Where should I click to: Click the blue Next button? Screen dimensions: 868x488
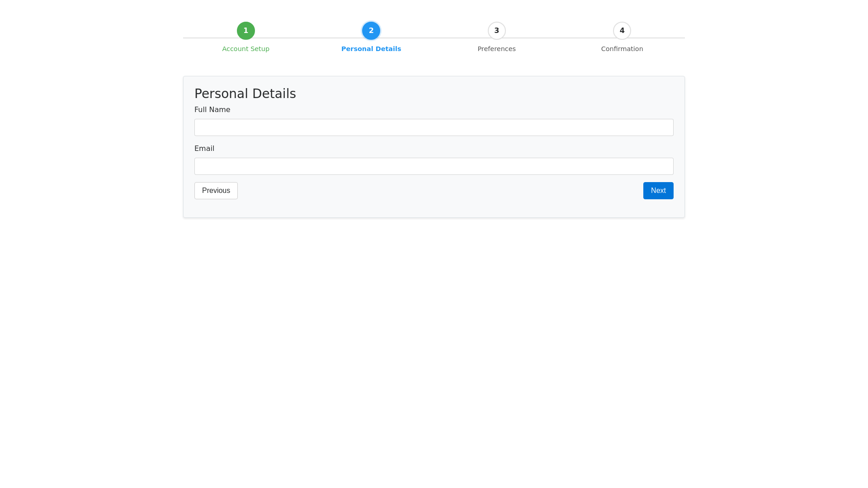[658, 191]
